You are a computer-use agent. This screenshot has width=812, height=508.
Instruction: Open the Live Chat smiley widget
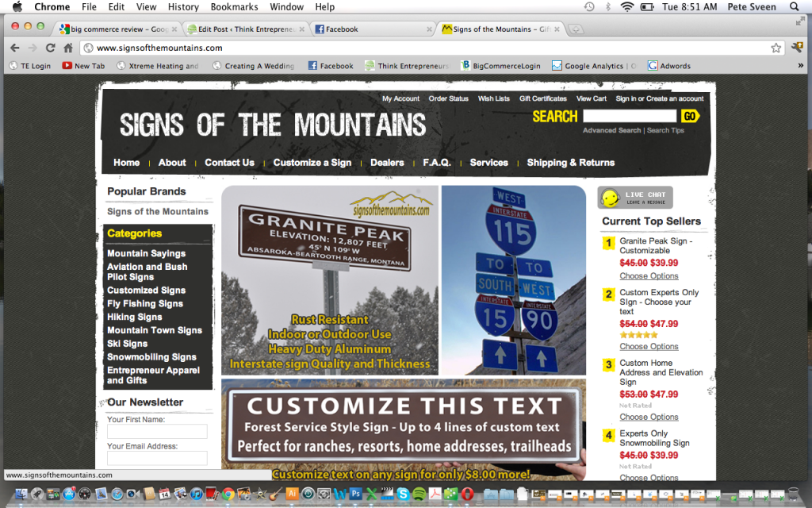(x=635, y=198)
